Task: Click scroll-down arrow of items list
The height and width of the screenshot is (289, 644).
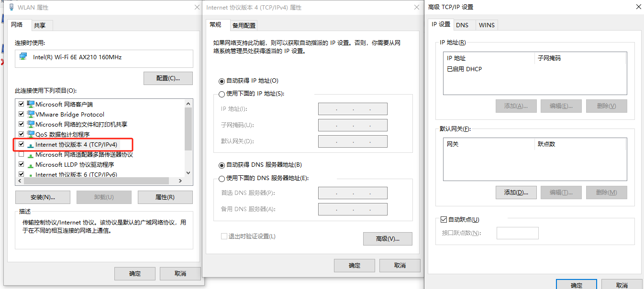Action: [188, 173]
